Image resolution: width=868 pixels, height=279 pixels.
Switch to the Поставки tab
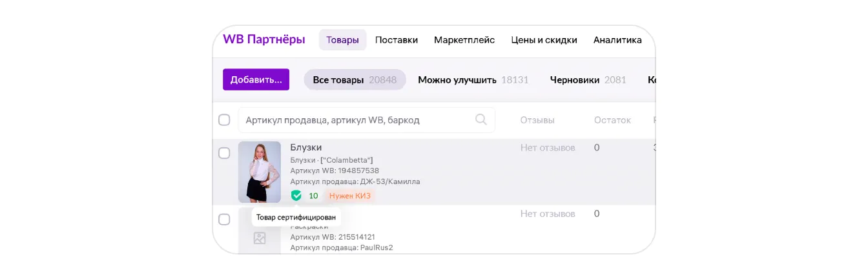[397, 40]
